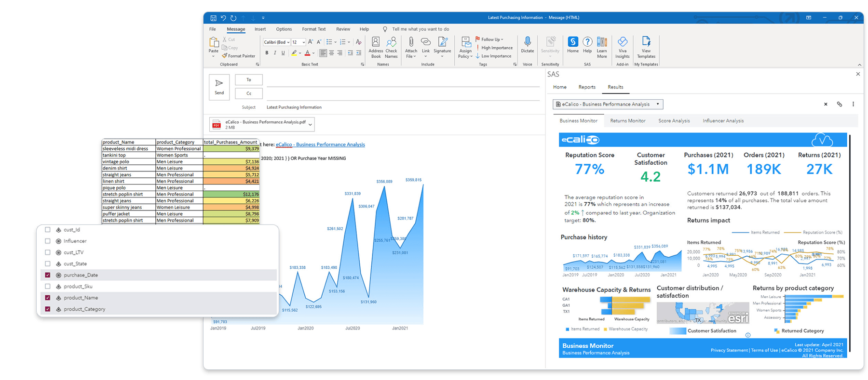Uncheck the product_Name checkbox
This screenshot has width=868, height=380.
click(x=48, y=298)
